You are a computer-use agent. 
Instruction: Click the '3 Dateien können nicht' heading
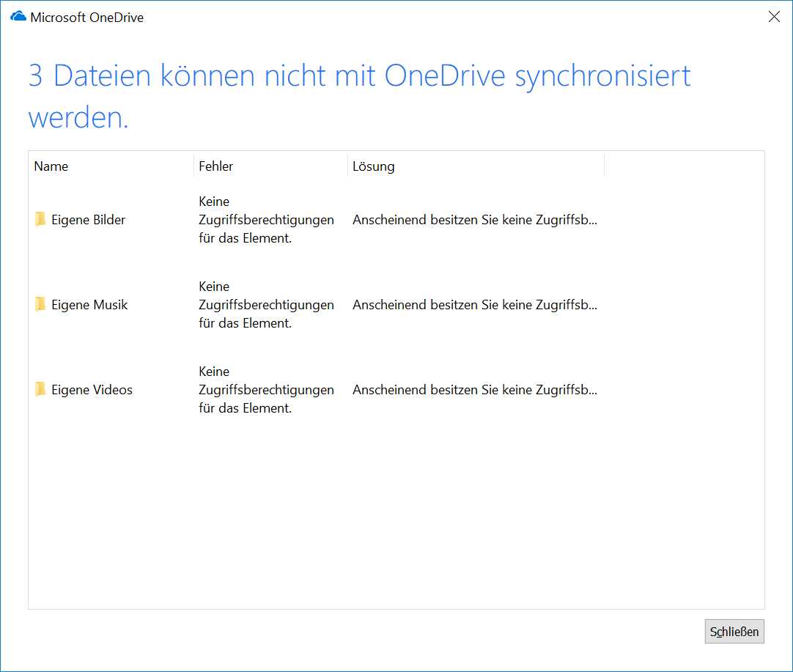coord(359,96)
